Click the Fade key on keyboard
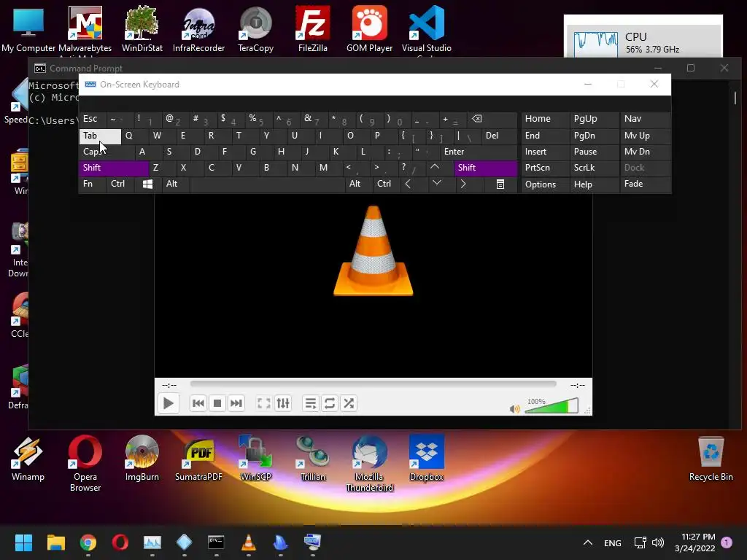This screenshot has height=560, width=747. 646,184
